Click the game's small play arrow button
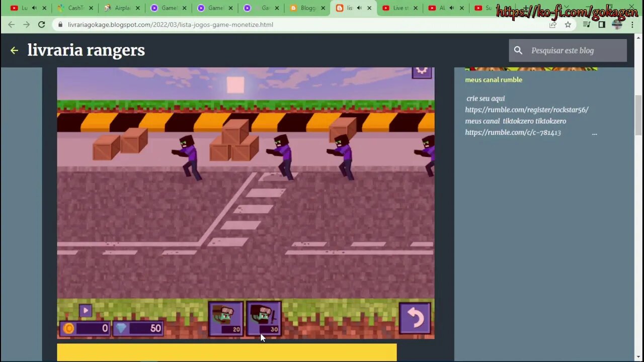 click(x=85, y=311)
